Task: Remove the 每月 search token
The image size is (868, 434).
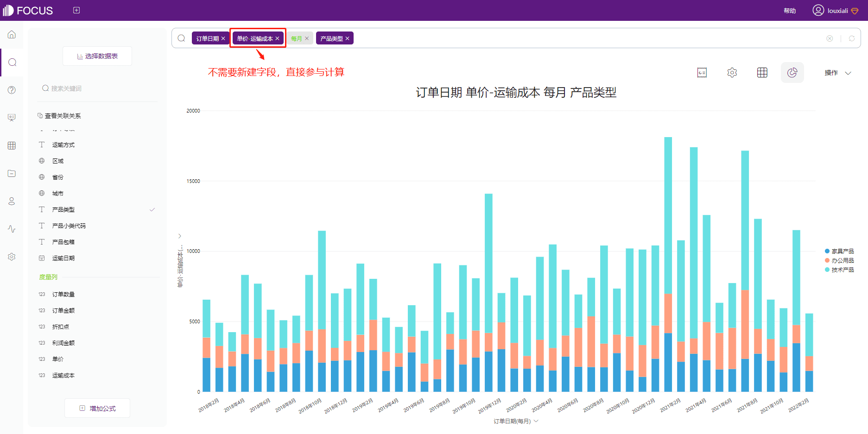Action: pyautogui.click(x=307, y=38)
